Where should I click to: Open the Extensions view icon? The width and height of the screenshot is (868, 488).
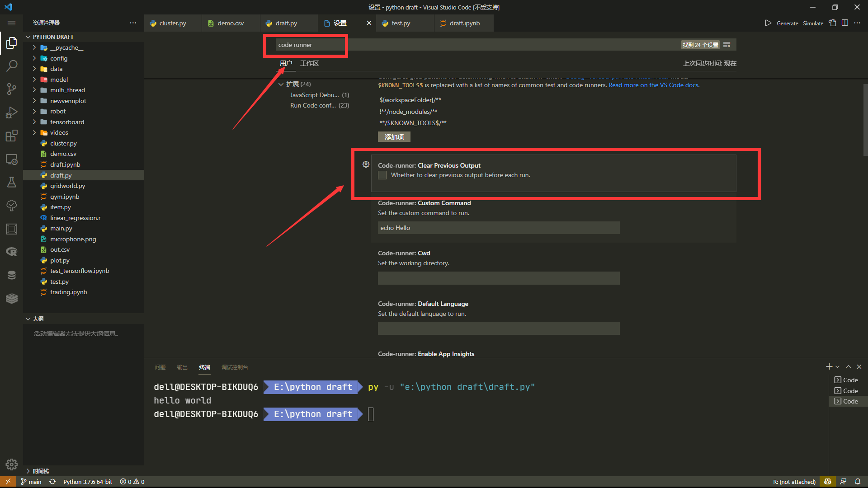click(x=12, y=136)
